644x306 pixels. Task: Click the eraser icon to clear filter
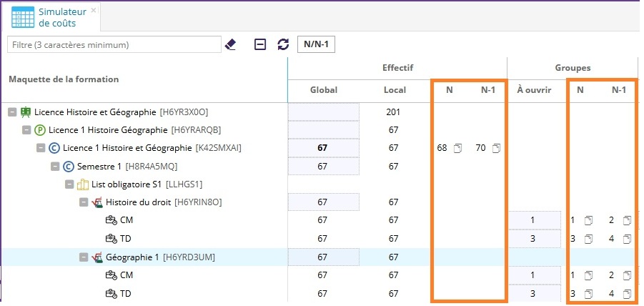[230, 44]
